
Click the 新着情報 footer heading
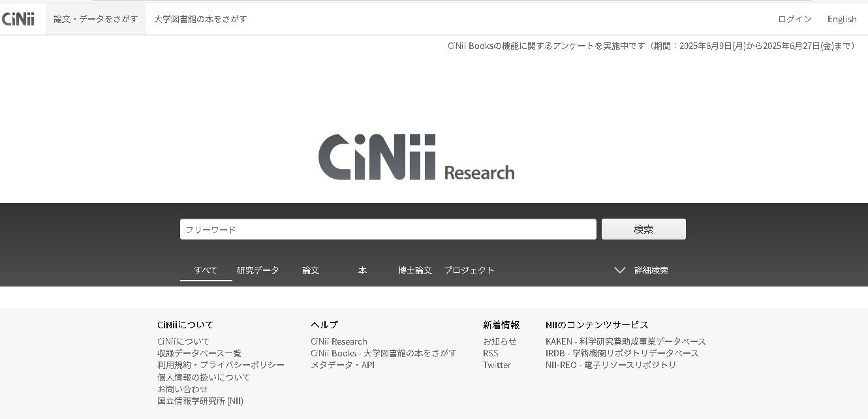(501, 324)
